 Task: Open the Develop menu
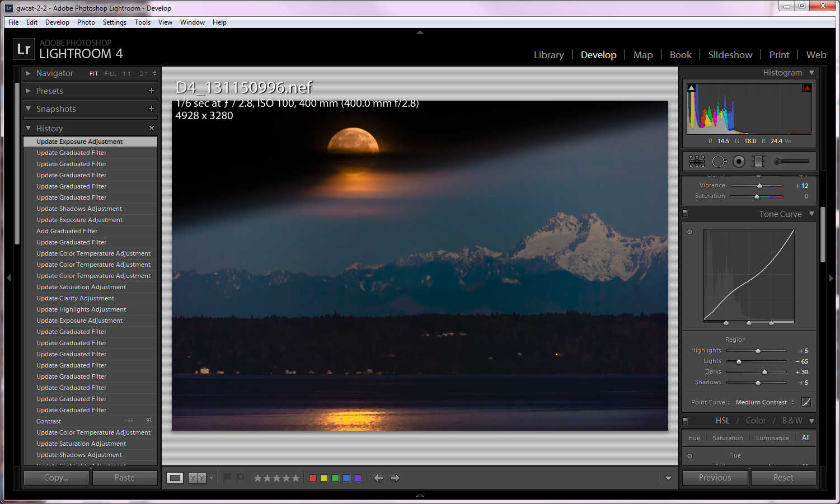coord(57,22)
